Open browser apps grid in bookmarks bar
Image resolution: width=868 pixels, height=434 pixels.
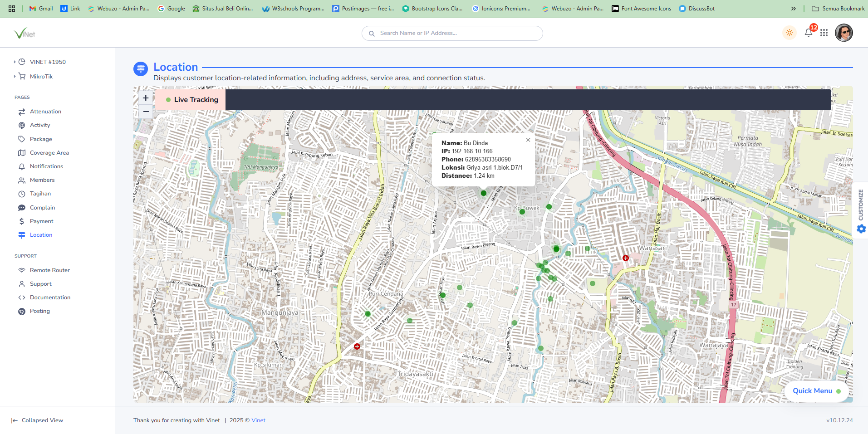[12, 9]
